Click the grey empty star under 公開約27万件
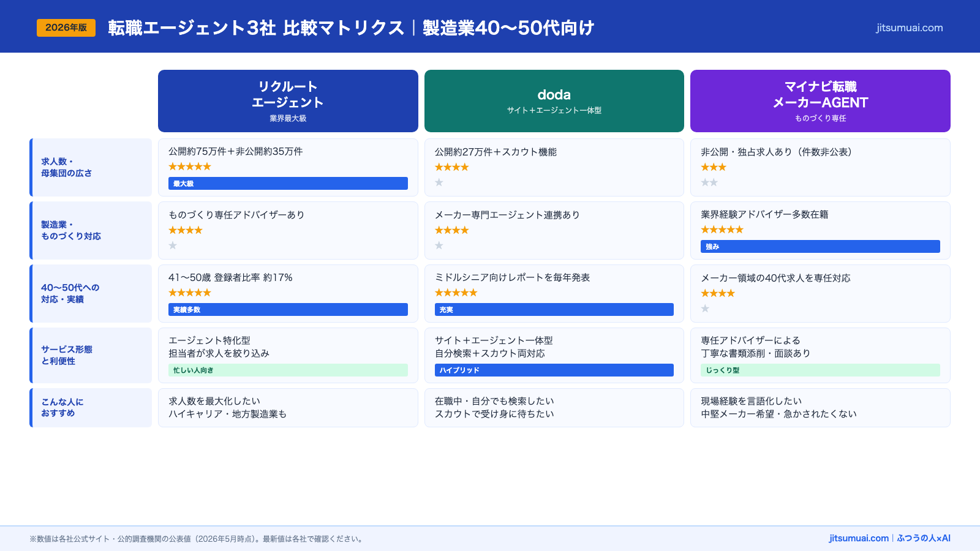 click(439, 182)
